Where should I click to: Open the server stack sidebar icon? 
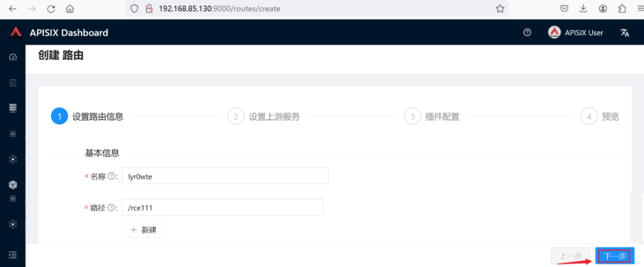pos(13,108)
